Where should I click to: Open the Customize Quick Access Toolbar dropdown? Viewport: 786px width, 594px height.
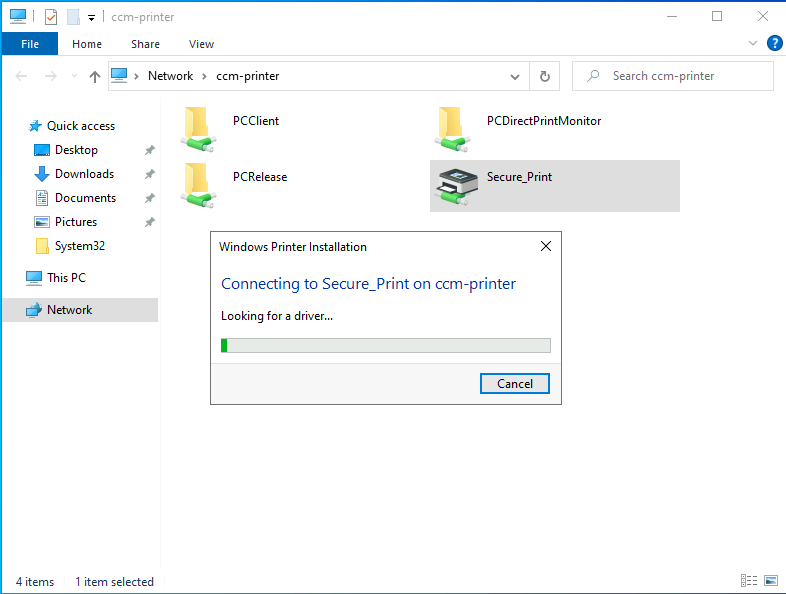pyautogui.click(x=91, y=18)
